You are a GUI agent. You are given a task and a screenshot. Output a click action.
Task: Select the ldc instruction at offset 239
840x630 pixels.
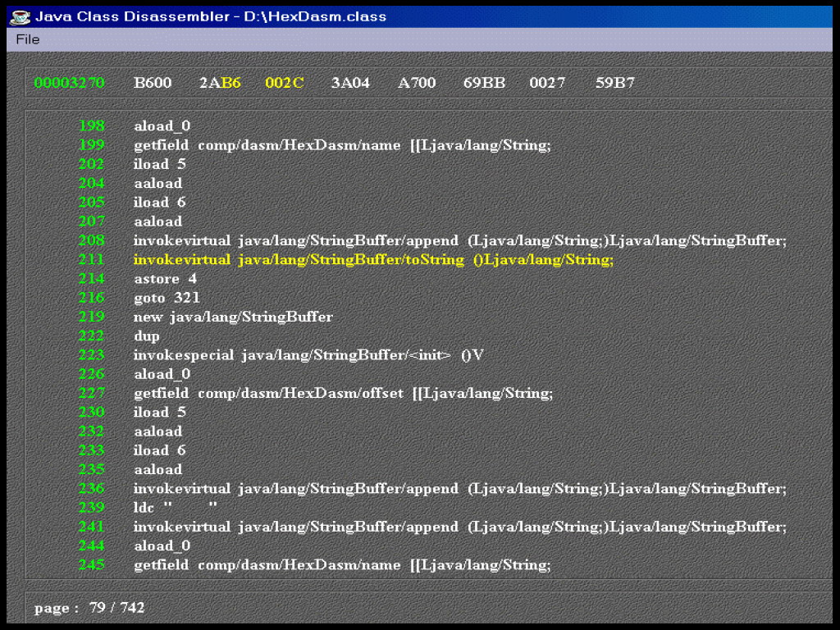(176, 508)
